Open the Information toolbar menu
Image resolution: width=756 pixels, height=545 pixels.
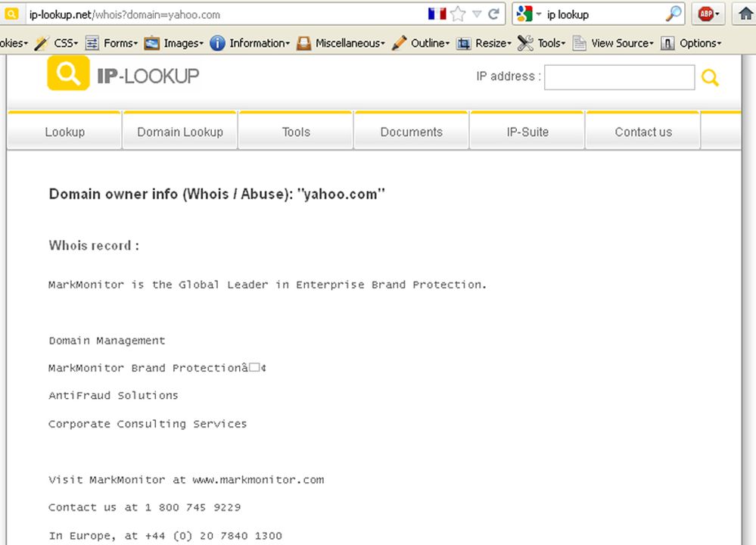[x=250, y=43]
